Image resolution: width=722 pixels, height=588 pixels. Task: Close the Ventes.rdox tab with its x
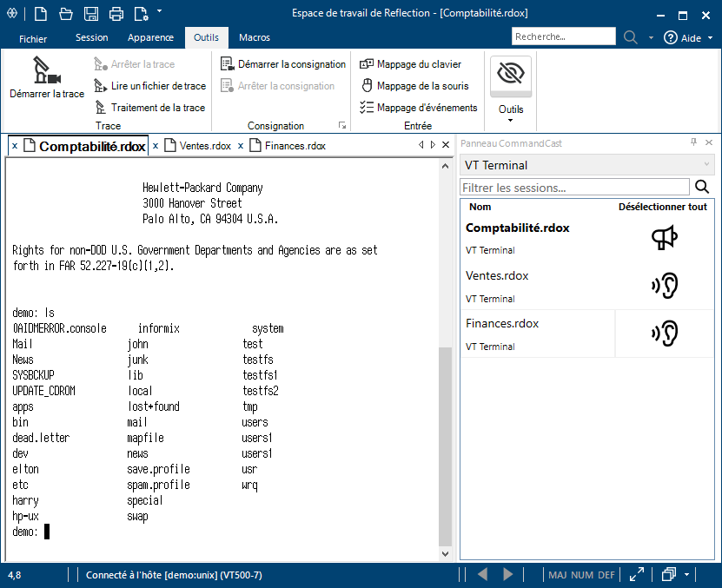156,146
